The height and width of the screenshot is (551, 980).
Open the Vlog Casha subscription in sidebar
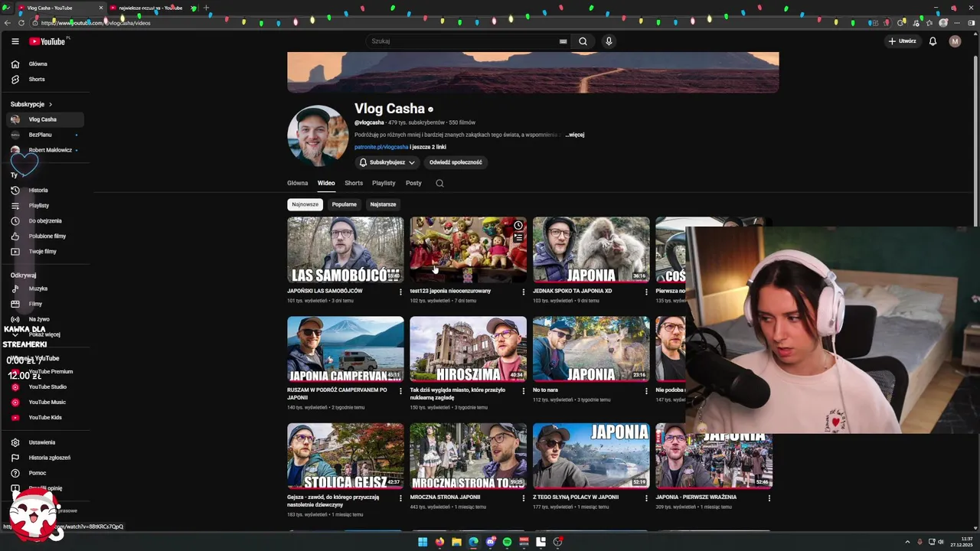(x=45, y=119)
